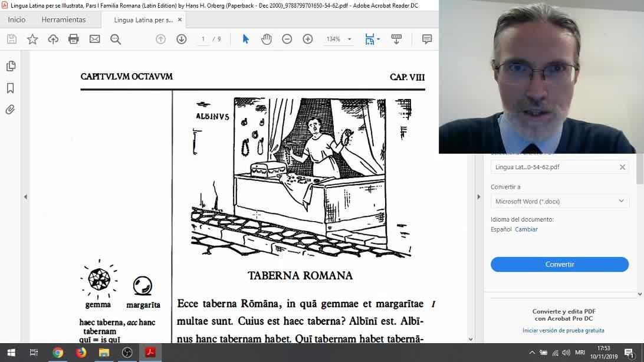The width and height of the screenshot is (644, 362).
Task: Click the Cambiar language link
Action: (526, 229)
